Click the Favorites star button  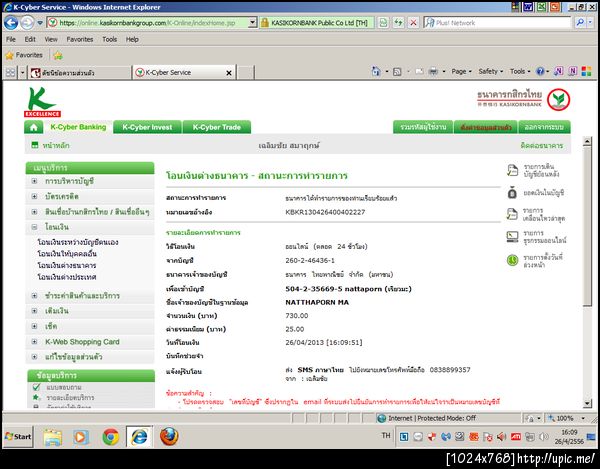click(24, 55)
